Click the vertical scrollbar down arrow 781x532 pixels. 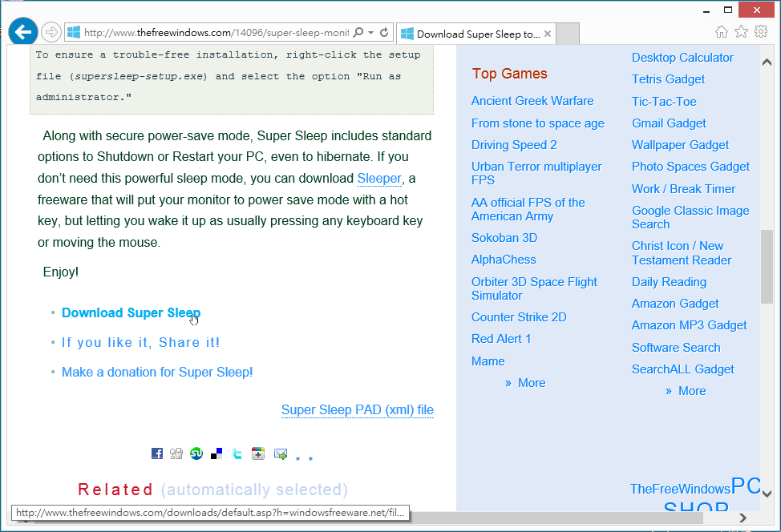[x=767, y=494]
